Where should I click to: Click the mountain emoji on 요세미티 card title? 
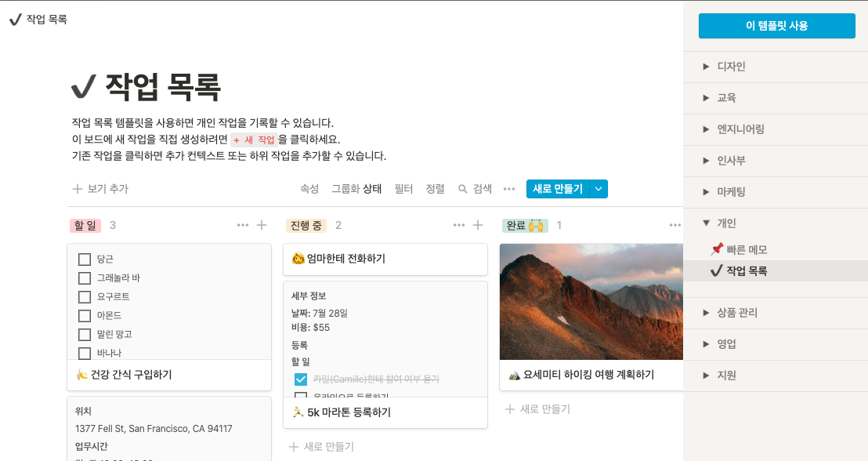(x=514, y=375)
